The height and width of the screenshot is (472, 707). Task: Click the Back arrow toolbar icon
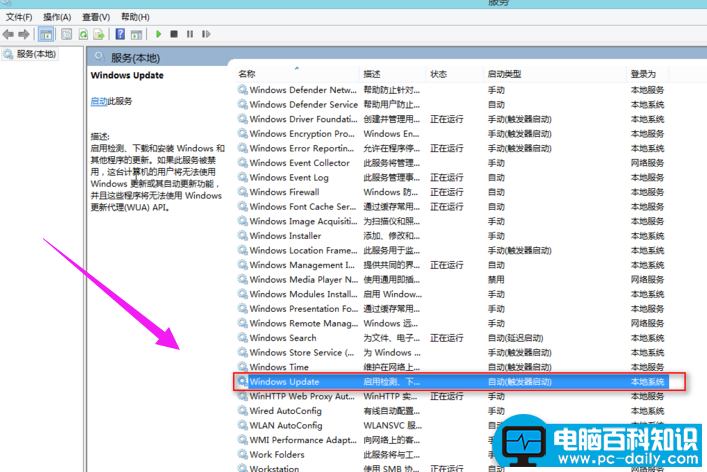pyautogui.click(x=8, y=34)
